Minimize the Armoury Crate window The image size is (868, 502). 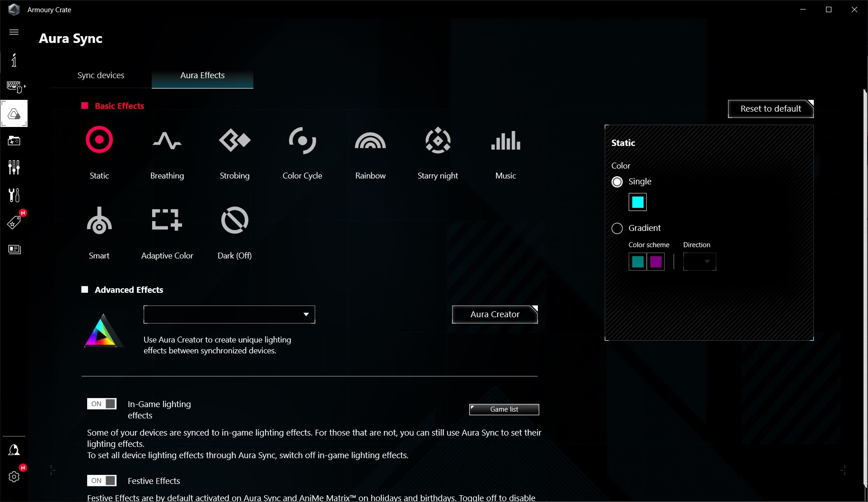point(803,9)
